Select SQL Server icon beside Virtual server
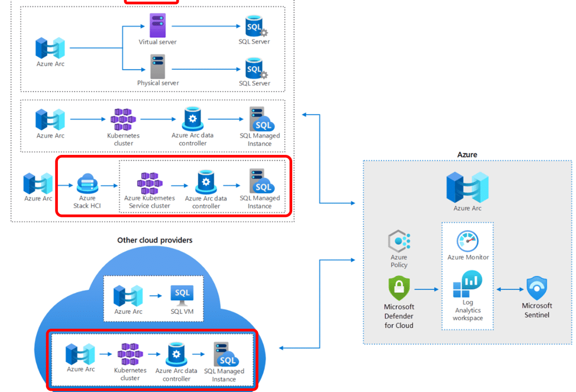Viewport: 576px width, 392px height. 256,25
